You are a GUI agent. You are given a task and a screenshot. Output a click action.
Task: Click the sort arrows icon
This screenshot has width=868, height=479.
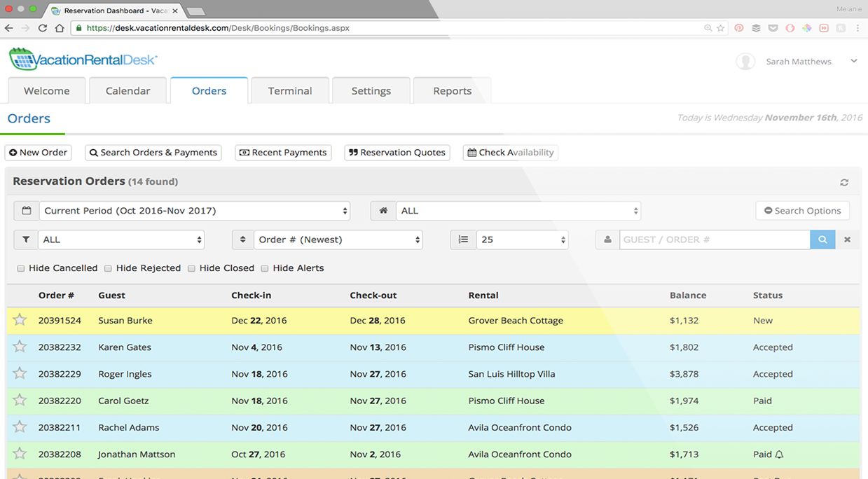coord(242,239)
